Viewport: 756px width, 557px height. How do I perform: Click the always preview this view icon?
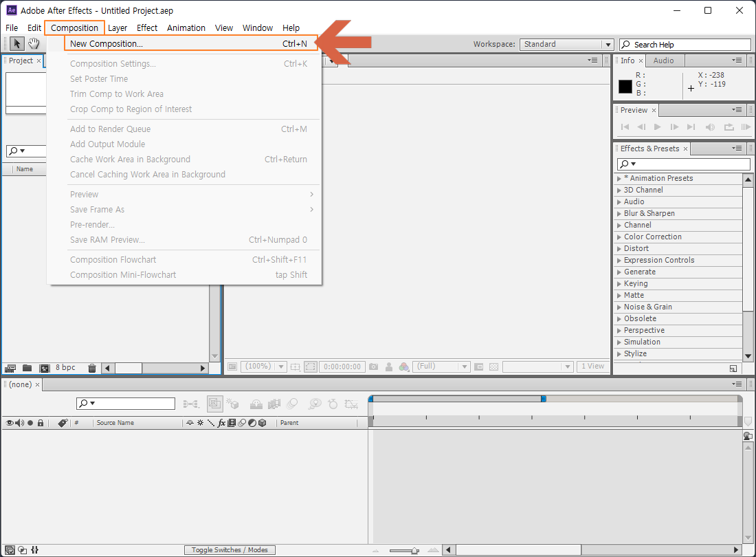point(232,367)
